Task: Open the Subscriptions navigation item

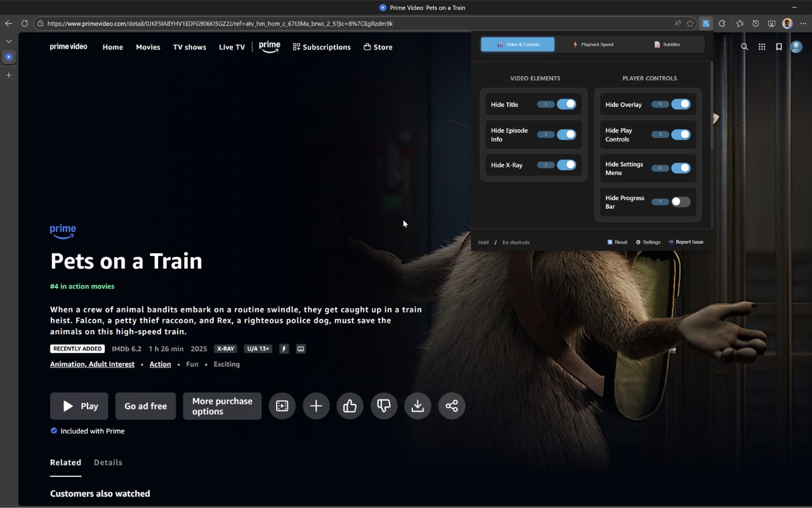Action: [322, 47]
